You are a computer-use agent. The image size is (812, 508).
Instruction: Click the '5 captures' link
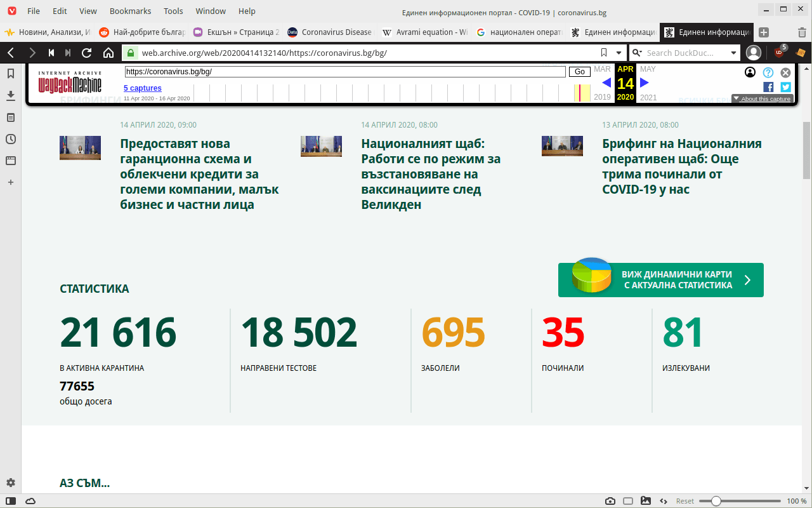[143, 88]
